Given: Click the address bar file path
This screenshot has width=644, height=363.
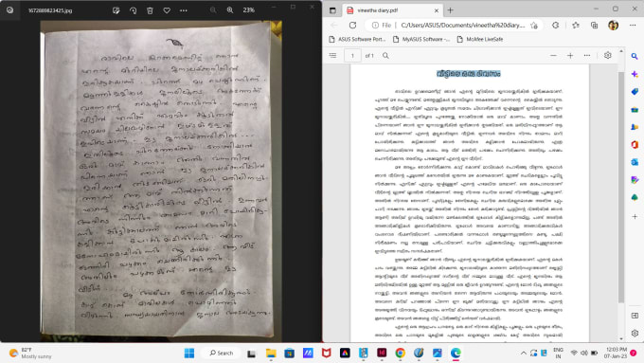Looking at the screenshot, I should click(x=463, y=25).
